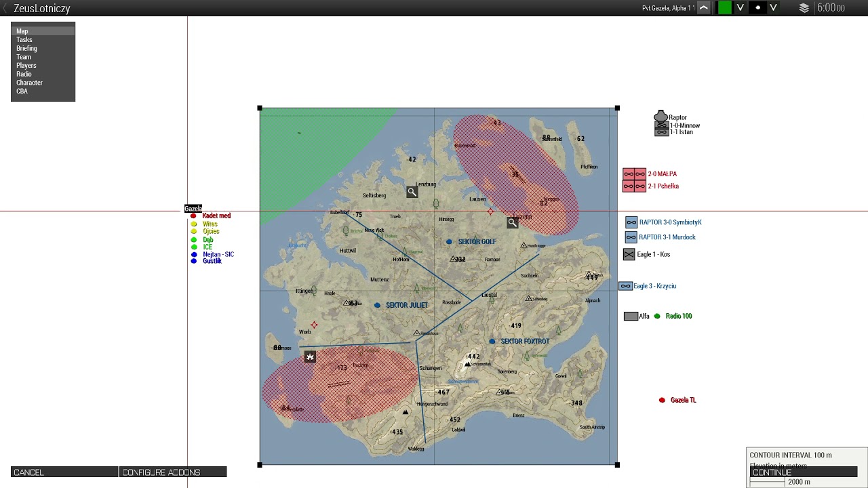Click the Eagle 1 - Kos marker
The image size is (868, 488).
click(x=629, y=255)
